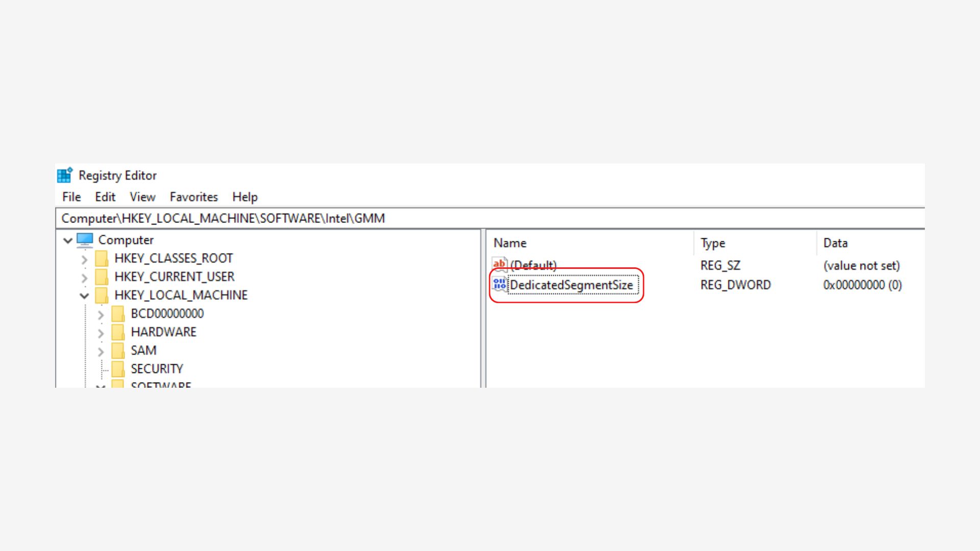Click the Name column header
Image resolution: width=980 pixels, height=551 pixels.
(510, 243)
